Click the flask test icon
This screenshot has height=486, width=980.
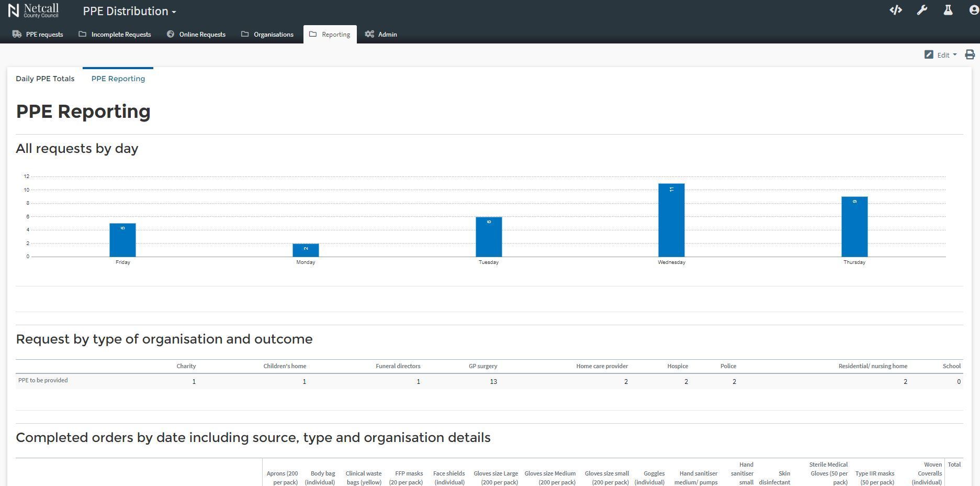click(x=948, y=10)
